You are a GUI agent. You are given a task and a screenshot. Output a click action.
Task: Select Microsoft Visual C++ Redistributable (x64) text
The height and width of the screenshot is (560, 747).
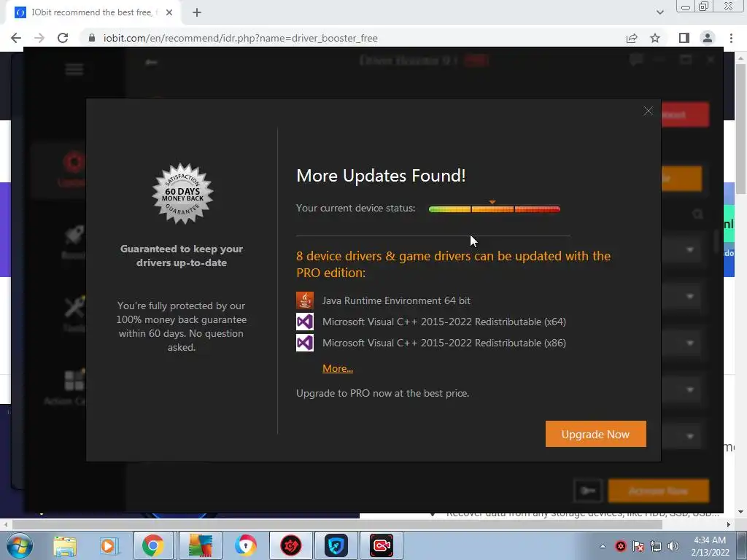444,322
